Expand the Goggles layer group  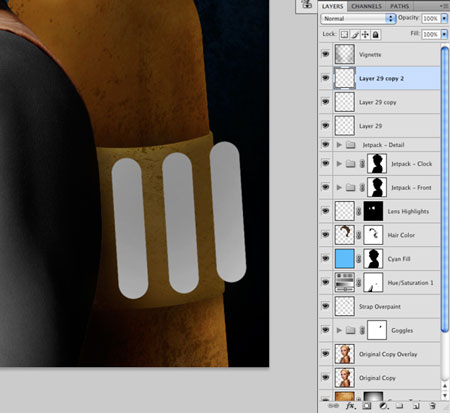click(339, 330)
